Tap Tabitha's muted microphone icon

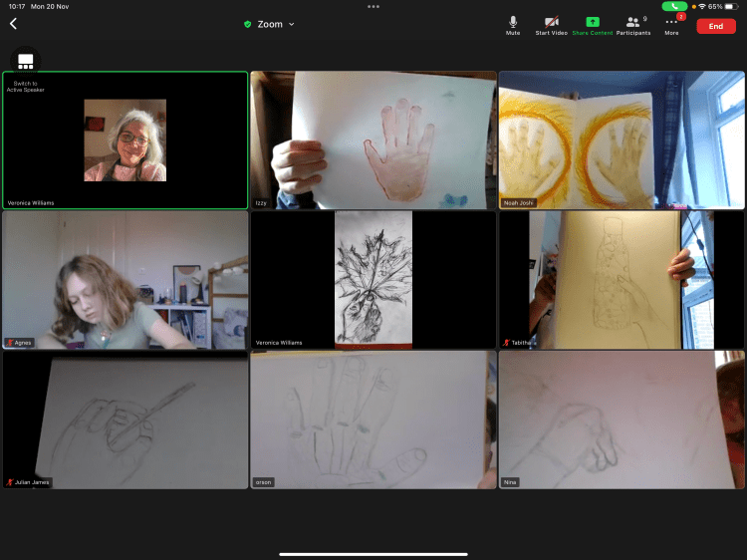tap(506, 342)
